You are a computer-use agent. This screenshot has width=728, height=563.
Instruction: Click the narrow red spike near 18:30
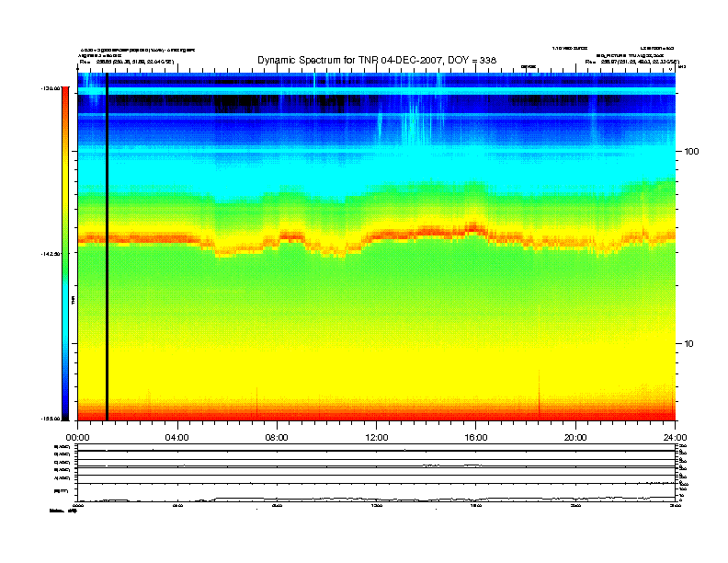click(x=539, y=395)
